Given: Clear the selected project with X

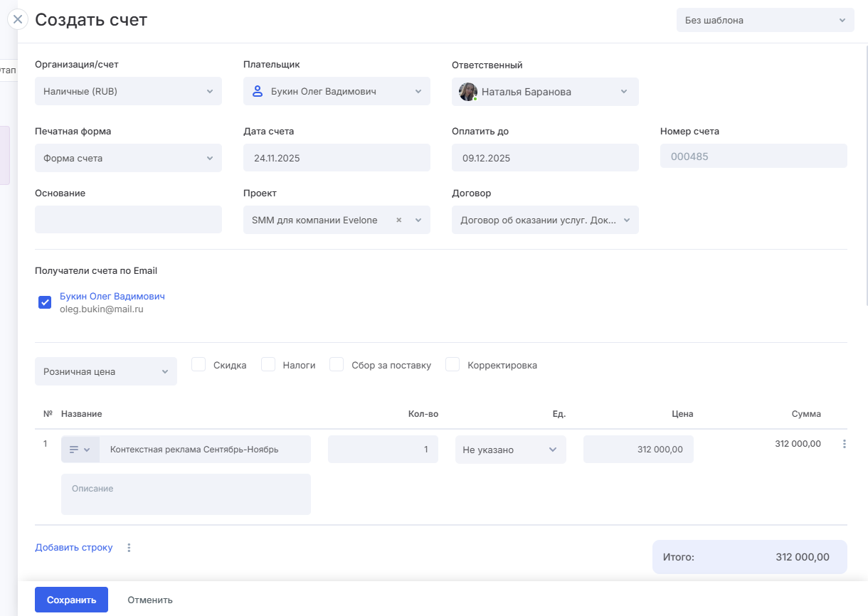Looking at the screenshot, I should [x=398, y=221].
